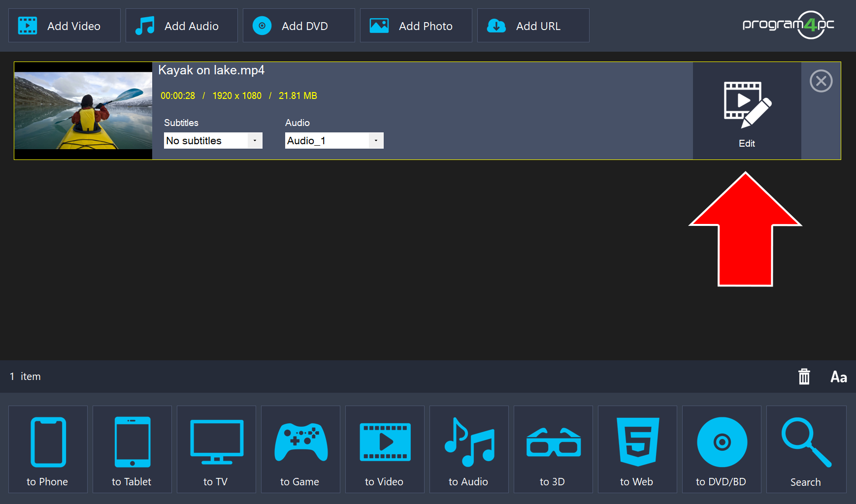856x504 pixels.
Task: Choose Add DVD source
Action: 298,26
